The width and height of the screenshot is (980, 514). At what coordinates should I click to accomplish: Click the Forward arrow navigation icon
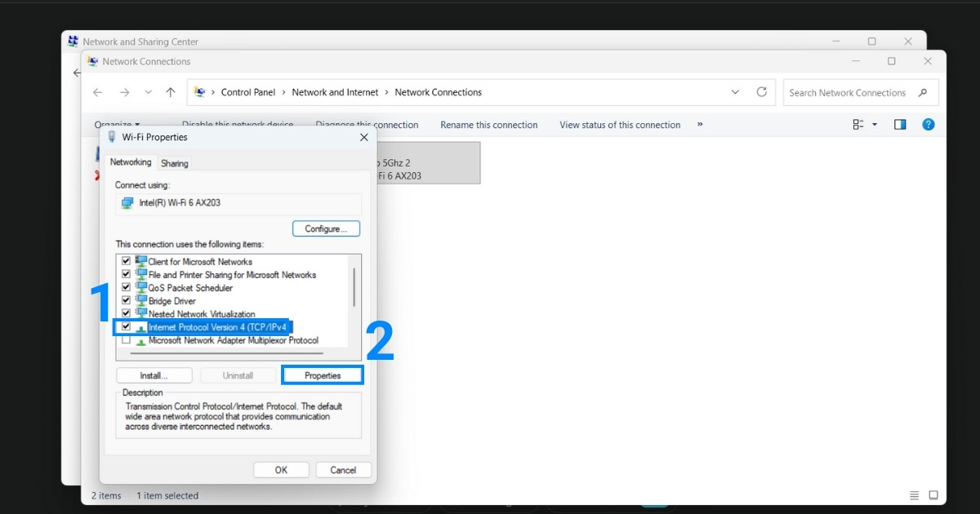124,92
